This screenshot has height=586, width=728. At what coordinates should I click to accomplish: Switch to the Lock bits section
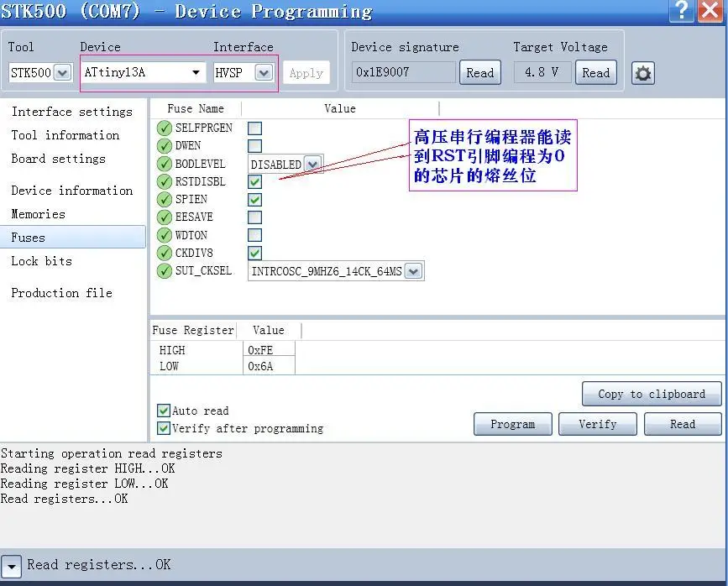point(42,261)
